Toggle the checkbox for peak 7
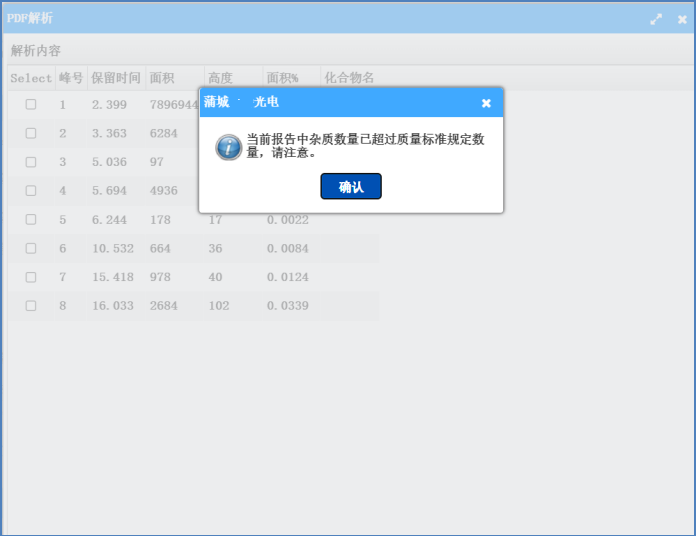Screen dimensions: 696x536 coord(31,277)
